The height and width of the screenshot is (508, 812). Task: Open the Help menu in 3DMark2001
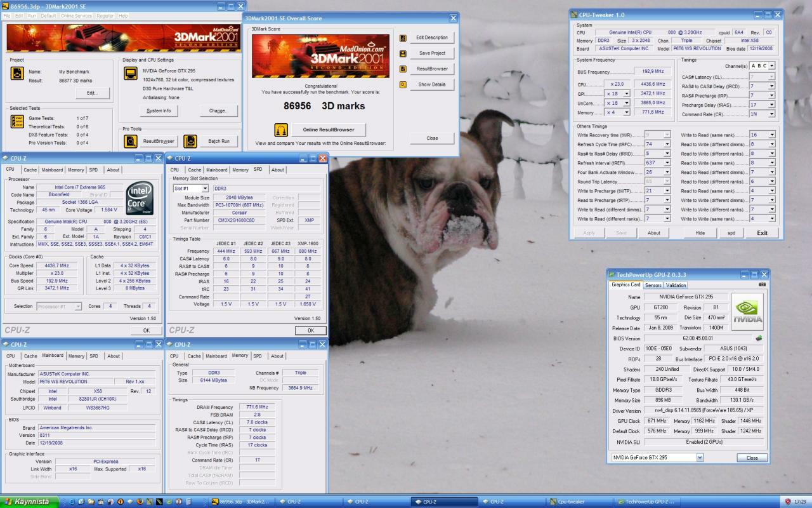point(123,15)
